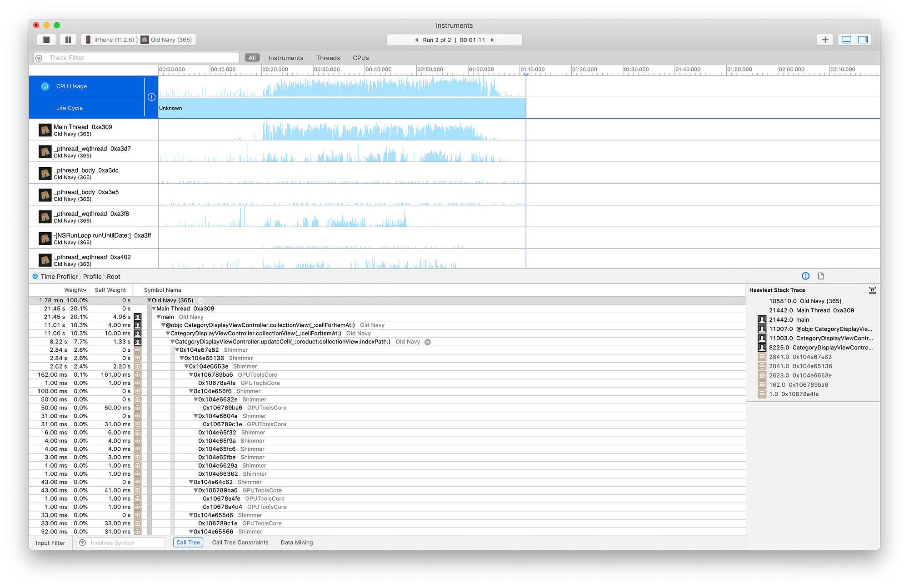Click the timeline playhead marker at 01:10
The image size is (909, 588).
[x=526, y=74]
